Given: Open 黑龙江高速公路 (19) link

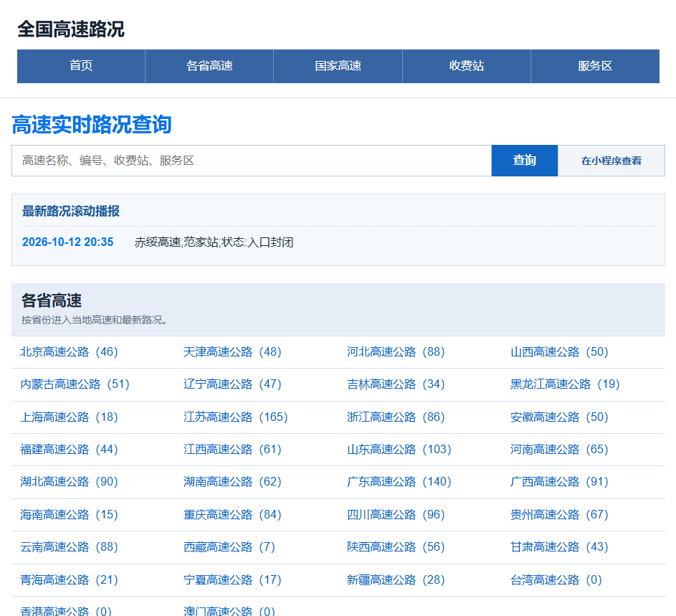Looking at the screenshot, I should [x=565, y=384].
